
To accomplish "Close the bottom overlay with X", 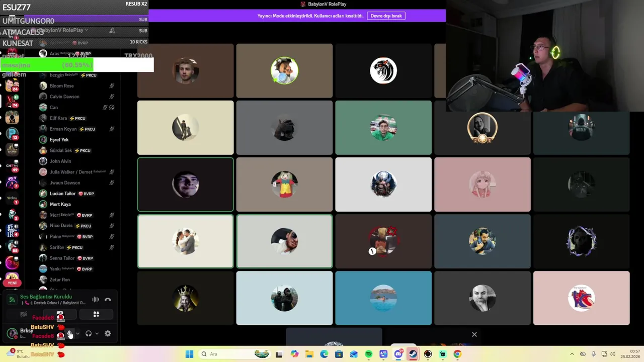I will (x=474, y=334).
